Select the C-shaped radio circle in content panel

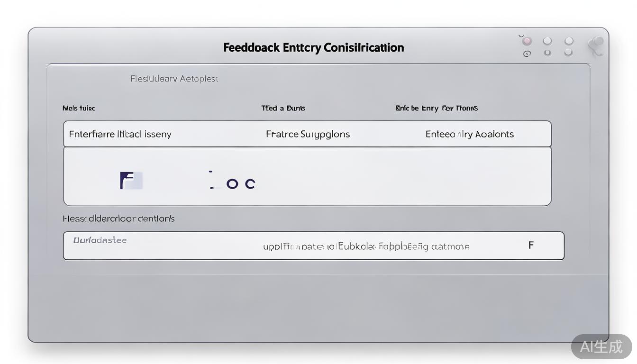(250, 183)
